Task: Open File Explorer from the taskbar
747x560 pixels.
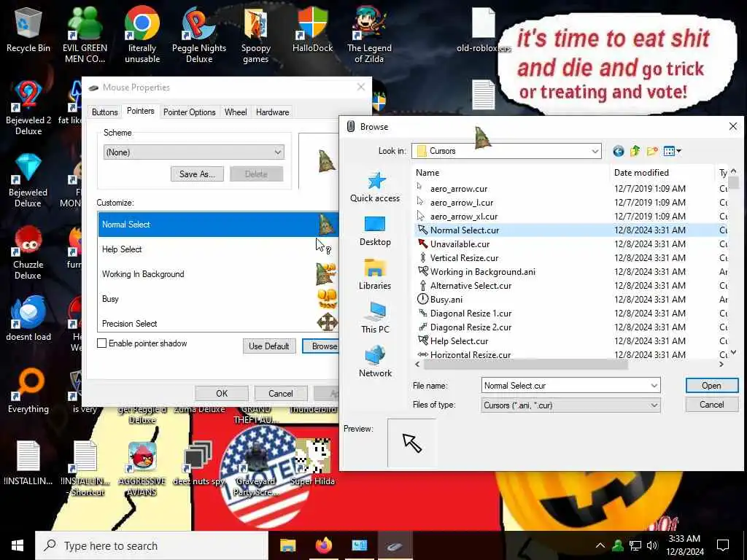Action: click(287, 545)
